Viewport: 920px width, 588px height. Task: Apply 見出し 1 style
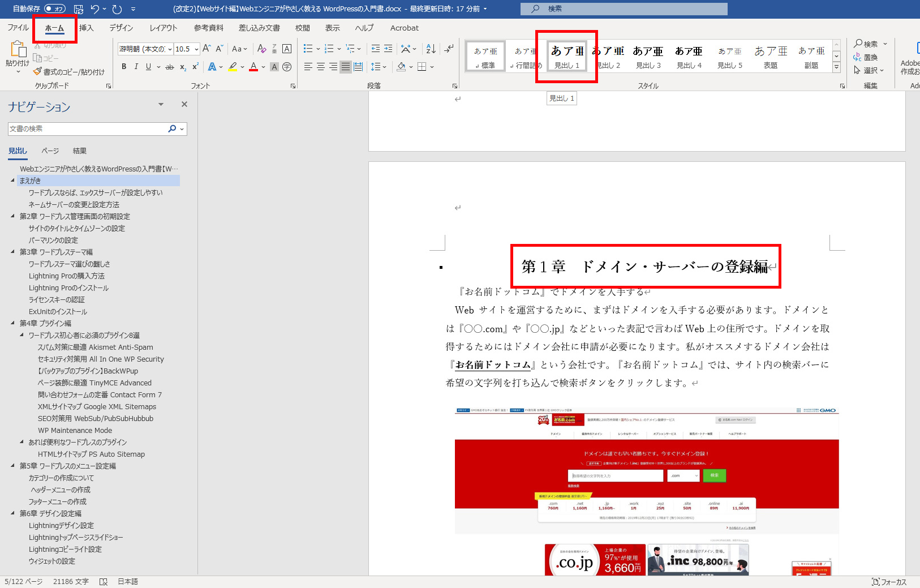(567, 56)
